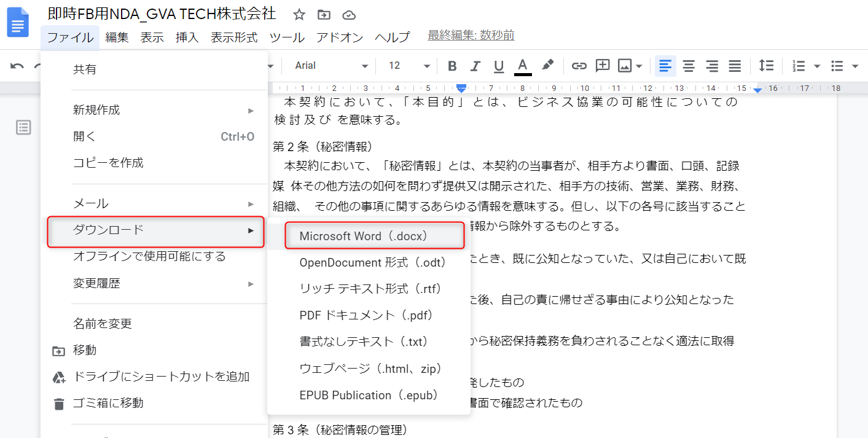
Task: Expand the 変更履歴 submenu
Action: pos(154,283)
